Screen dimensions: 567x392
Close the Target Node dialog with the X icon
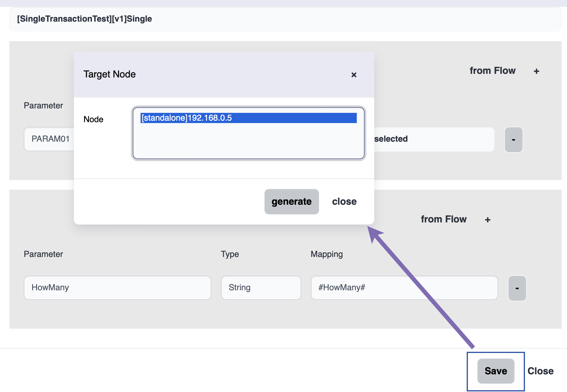coord(354,75)
